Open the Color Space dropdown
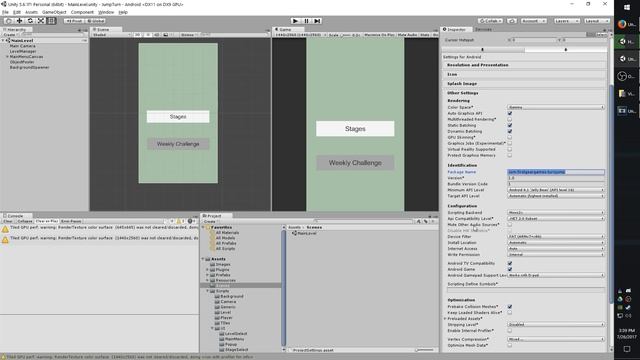This screenshot has width=640, height=360. coord(556,107)
